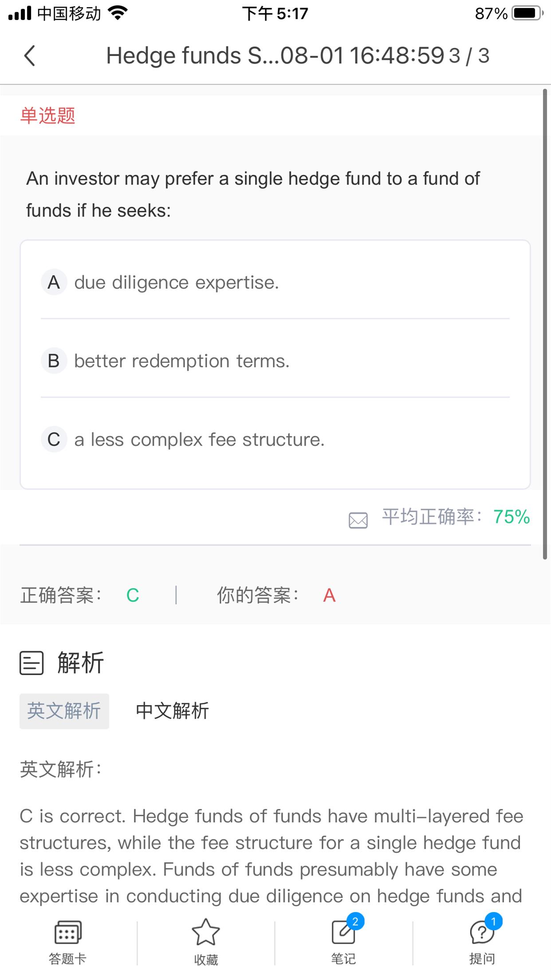This screenshot has width=551, height=980.
Task: Open the answer sheet (答题卡) icon
Action: point(67,933)
